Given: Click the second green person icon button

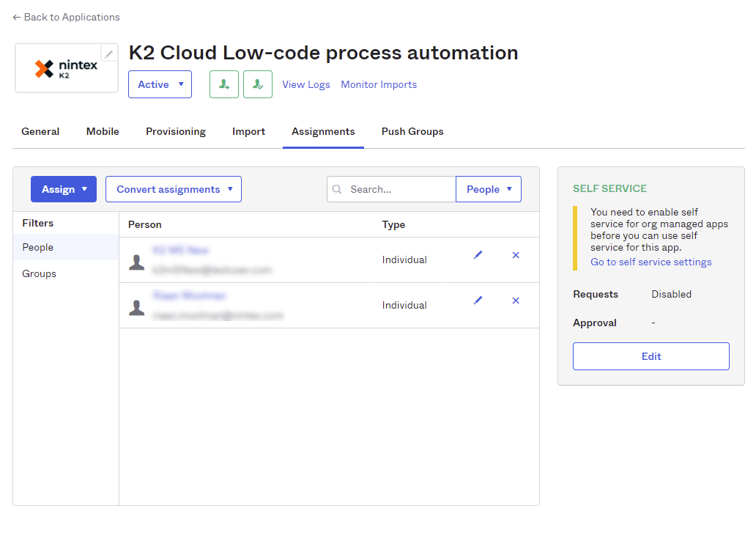Looking at the screenshot, I should (x=257, y=84).
